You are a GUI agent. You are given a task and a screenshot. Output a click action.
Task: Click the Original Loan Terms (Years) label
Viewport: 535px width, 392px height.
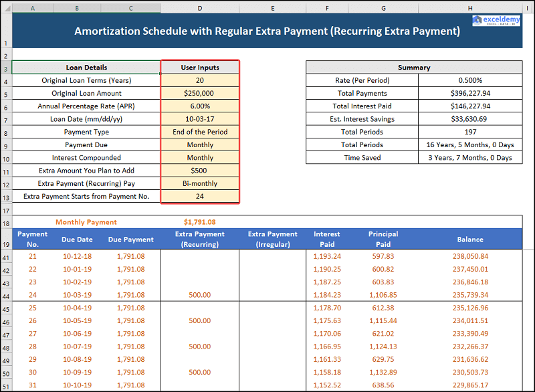[x=86, y=80]
